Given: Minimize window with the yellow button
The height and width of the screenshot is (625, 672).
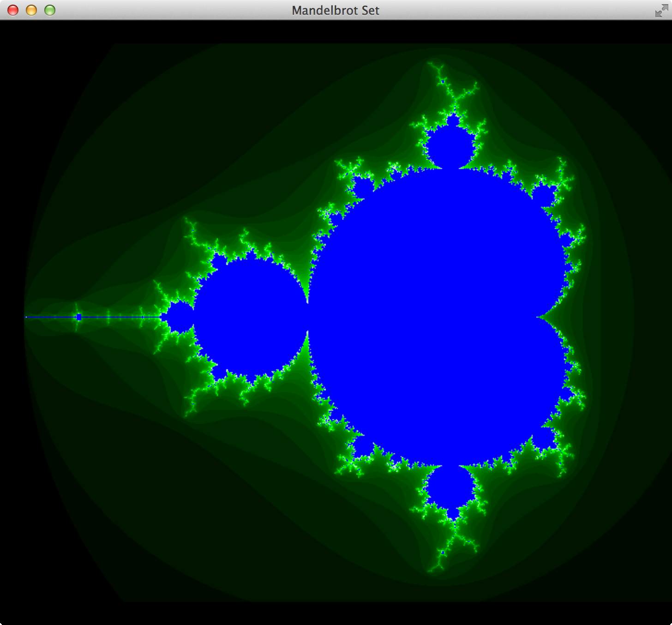Looking at the screenshot, I should coord(31,10).
